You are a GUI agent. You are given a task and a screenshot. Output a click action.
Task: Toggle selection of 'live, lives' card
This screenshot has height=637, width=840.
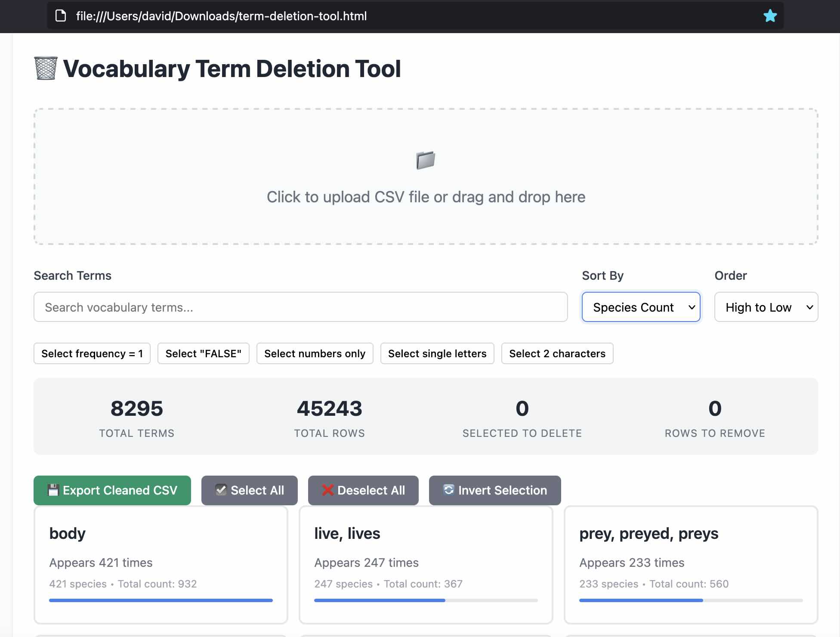click(x=426, y=564)
